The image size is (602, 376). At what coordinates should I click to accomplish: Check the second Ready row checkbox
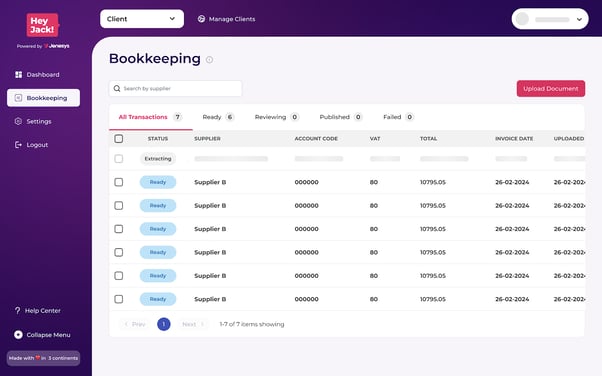click(x=119, y=205)
